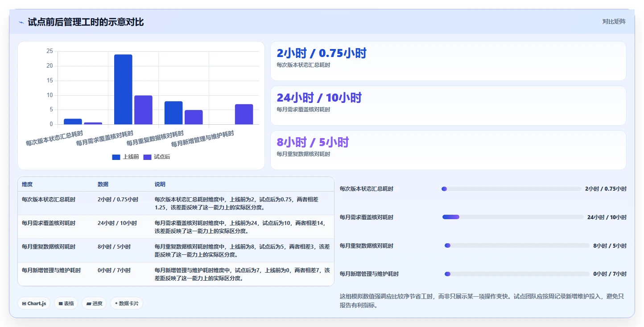Click the y-axis label 25

[50, 51]
